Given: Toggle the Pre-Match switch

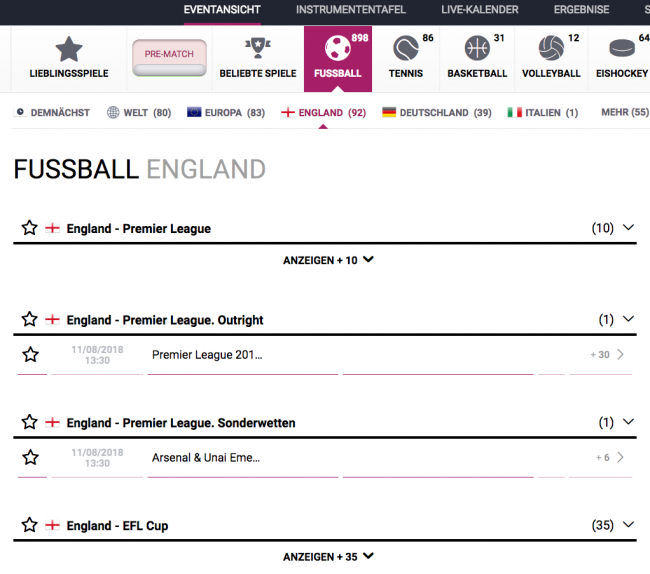Looking at the screenshot, I should pyautogui.click(x=169, y=58).
